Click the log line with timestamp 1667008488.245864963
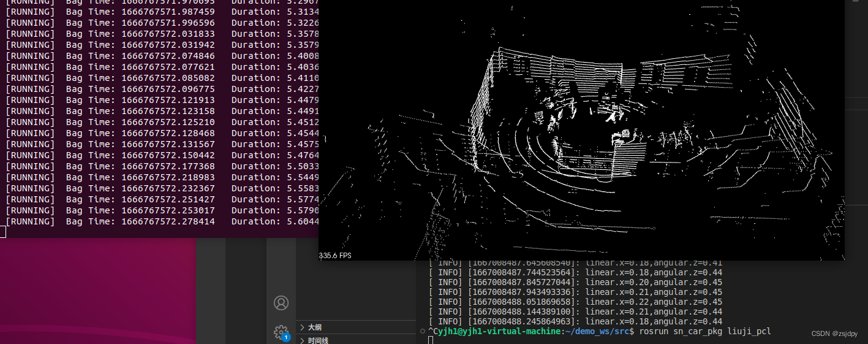 [x=575, y=321]
